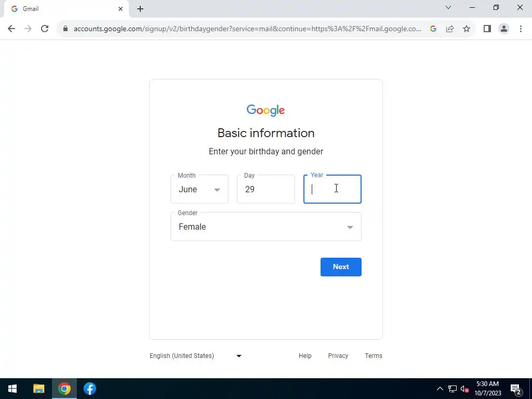Open the clock showing 5:30 AM
The width and height of the screenshot is (532, 399).
(x=487, y=389)
